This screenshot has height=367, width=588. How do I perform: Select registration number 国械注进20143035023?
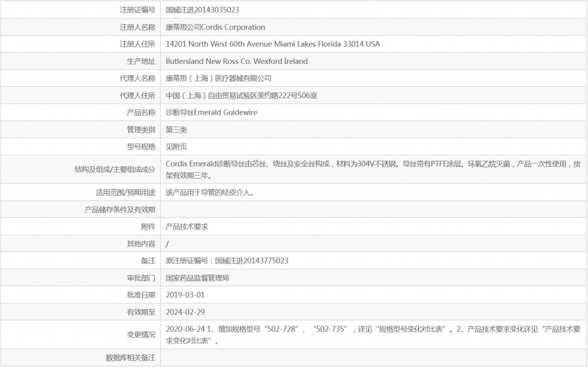coord(202,10)
